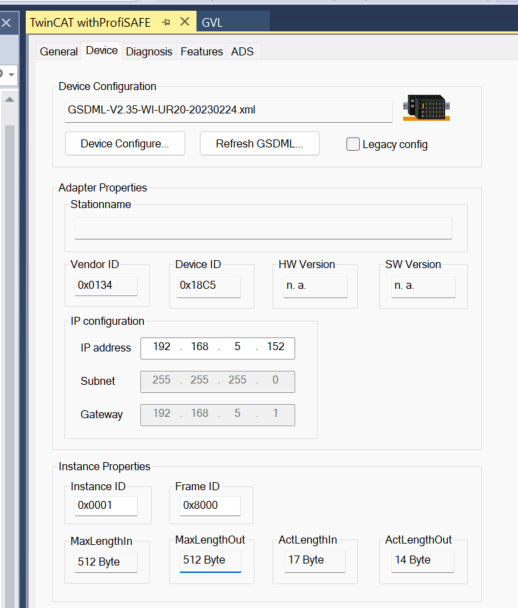The height and width of the screenshot is (608, 518).
Task: Click the Instance ID 0x0001 field
Action: click(106, 506)
